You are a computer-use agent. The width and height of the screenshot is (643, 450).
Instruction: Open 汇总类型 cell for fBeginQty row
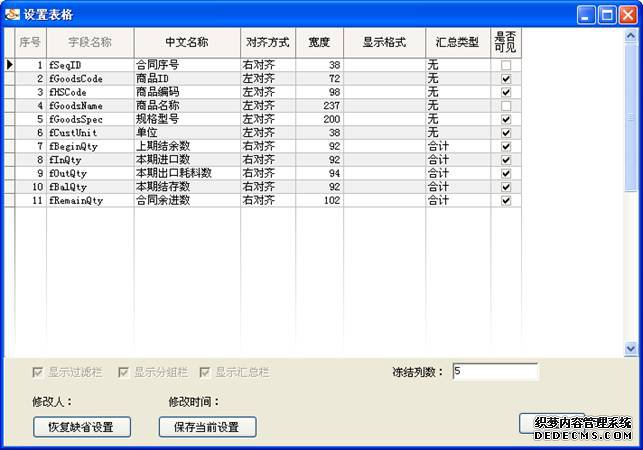tap(457, 146)
